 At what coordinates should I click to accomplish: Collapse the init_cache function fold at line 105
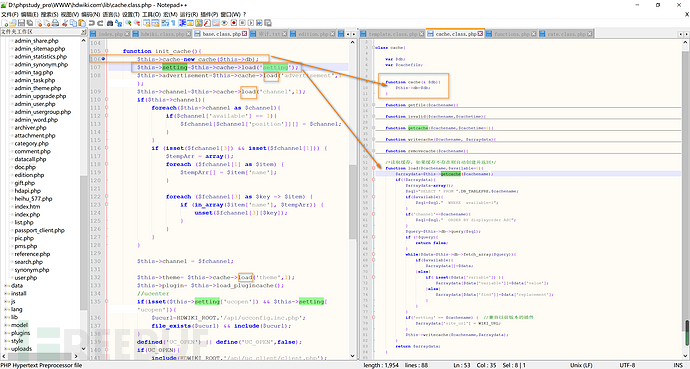click(x=106, y=51)
